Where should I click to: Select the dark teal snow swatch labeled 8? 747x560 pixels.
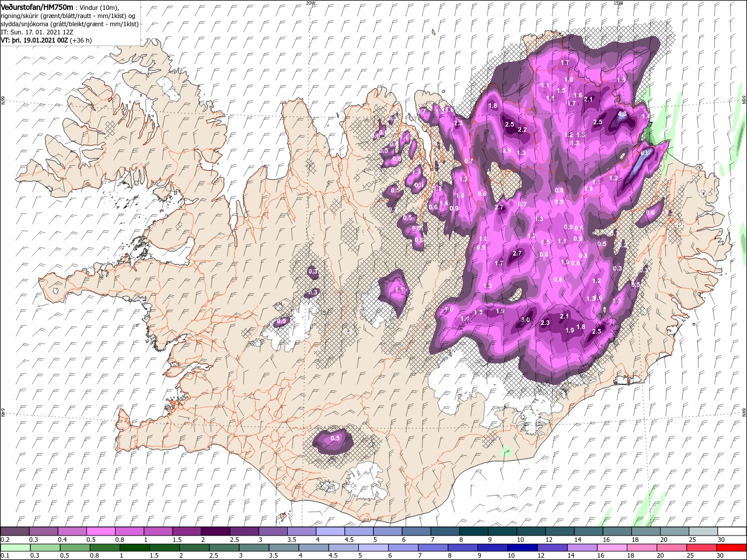pos(474,531)
